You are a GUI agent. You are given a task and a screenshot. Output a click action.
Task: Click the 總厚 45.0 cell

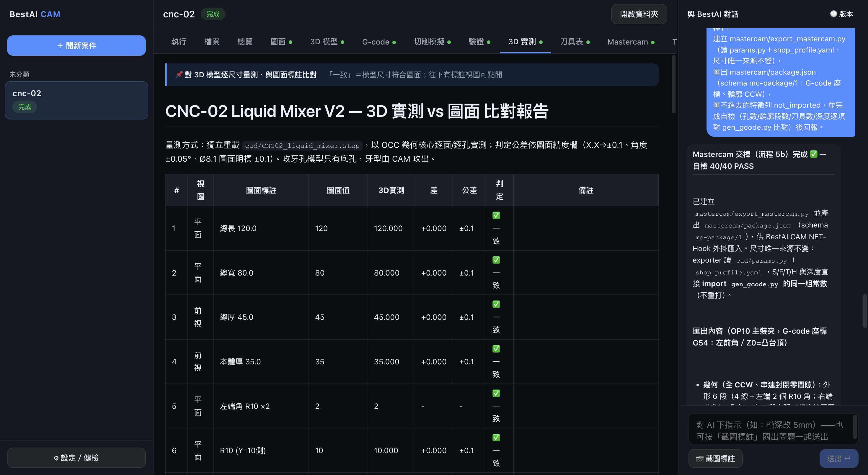(x=261, y=317)
